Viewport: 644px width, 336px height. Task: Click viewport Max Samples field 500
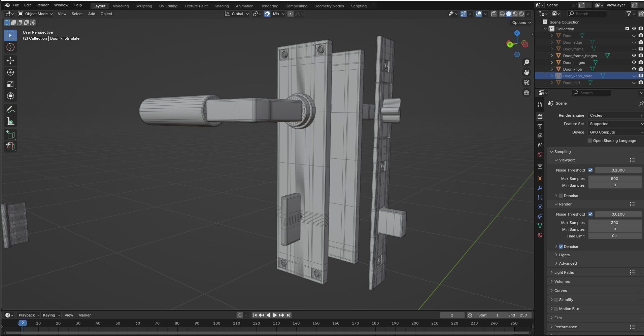(x=615, y=179)
